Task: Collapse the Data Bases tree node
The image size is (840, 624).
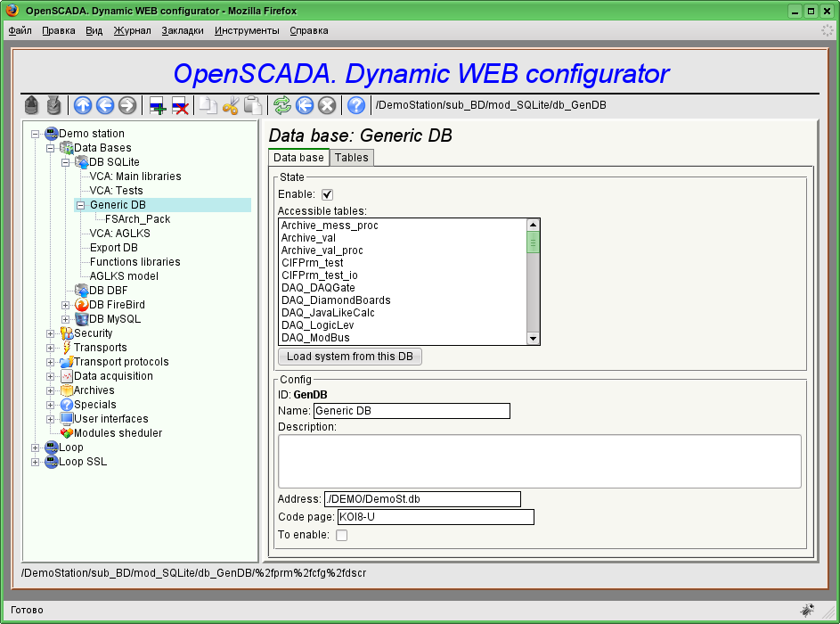Action: click(x=51, y=148)
